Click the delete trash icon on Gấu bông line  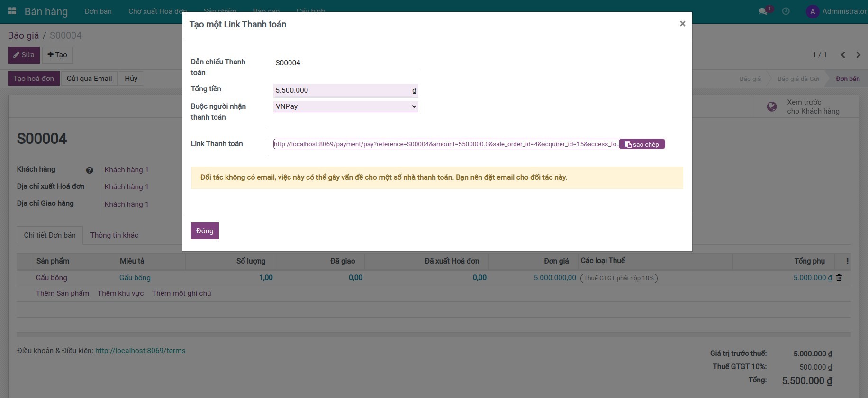(x=839, y=278)
